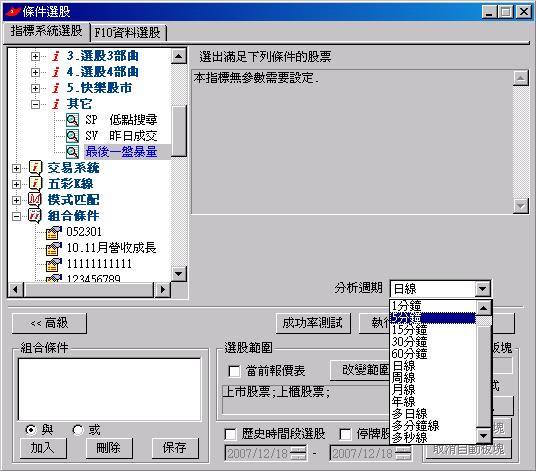Expand the 3.選股3部曲 tree node

click(35, 56)
